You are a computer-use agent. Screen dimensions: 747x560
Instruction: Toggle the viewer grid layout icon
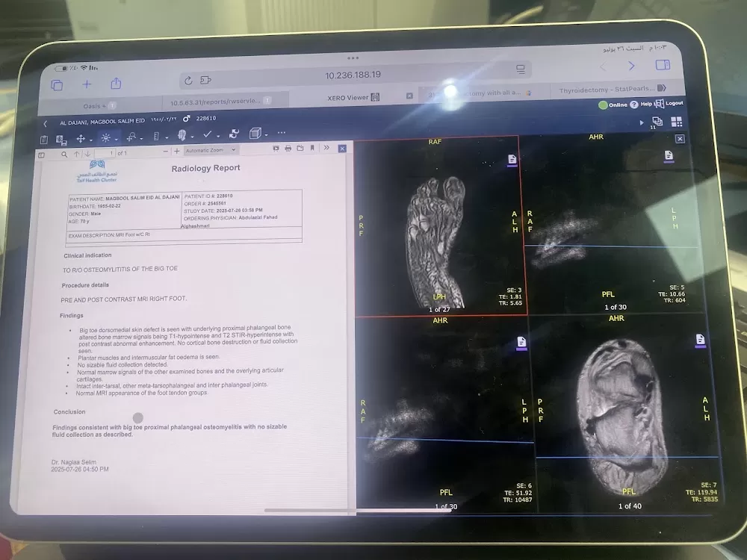[677, 122]
